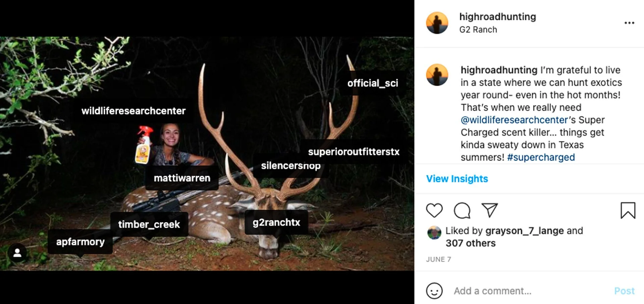Open the #supercharged hashtag
This screenshot has width=644, height=304.
click(x=541, y=157)
